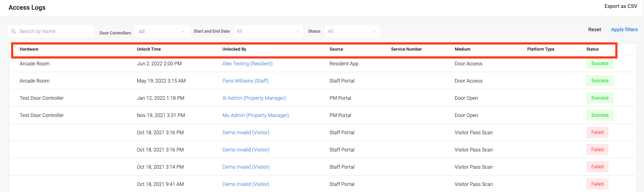Click the Unlock Time column header
Viewport: 644px width, 192px height.
click(x=149, y=50)
